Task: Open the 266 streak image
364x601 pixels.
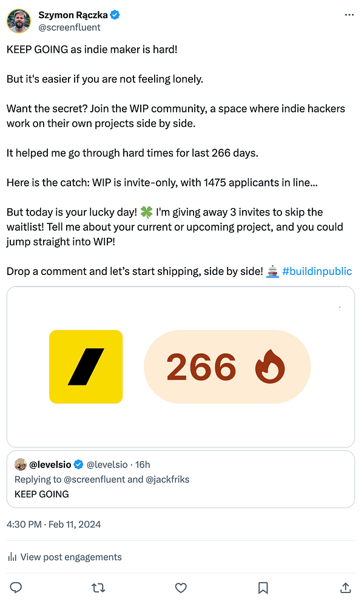Action: coord(180,367)
